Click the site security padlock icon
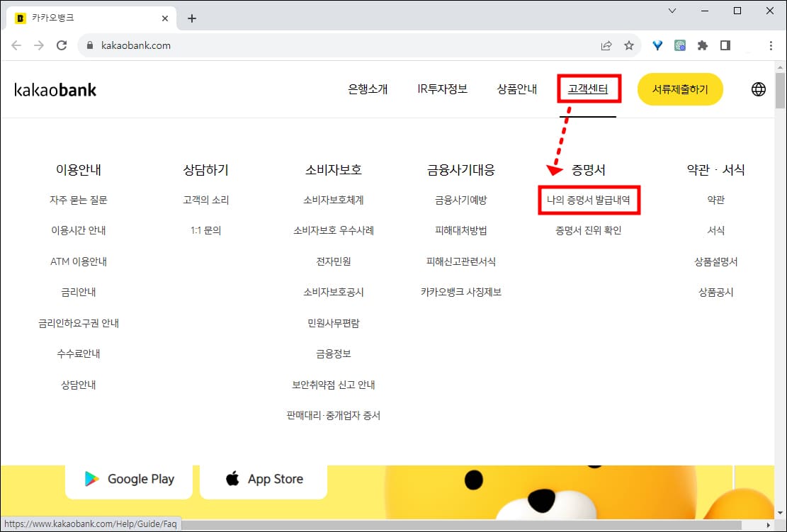 [89, 45]
